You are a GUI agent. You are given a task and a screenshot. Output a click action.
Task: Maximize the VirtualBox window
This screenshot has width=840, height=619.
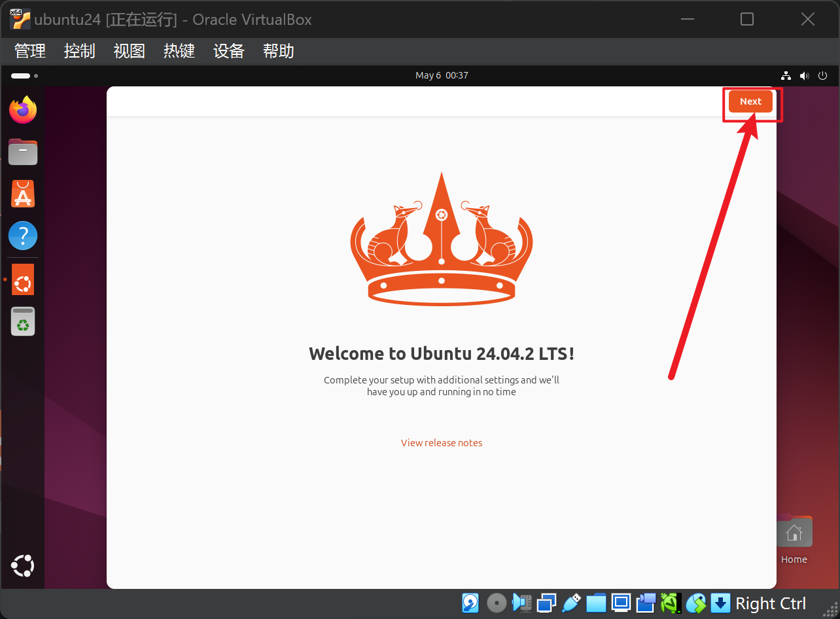[747, 19]
